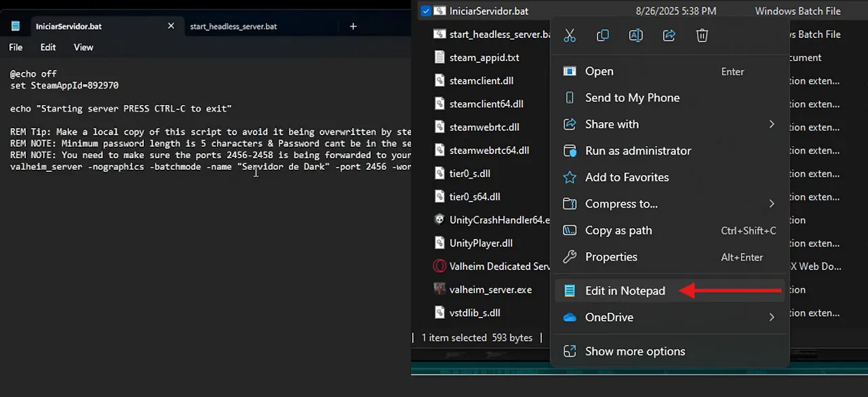
Task: Click the Cut scissors icon
Action: point(570,35)
